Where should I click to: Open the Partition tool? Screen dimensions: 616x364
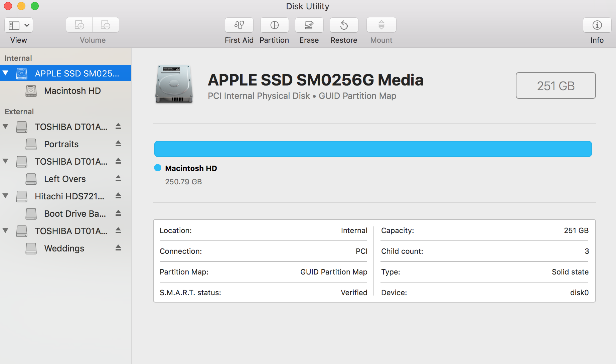pos(275,25)
